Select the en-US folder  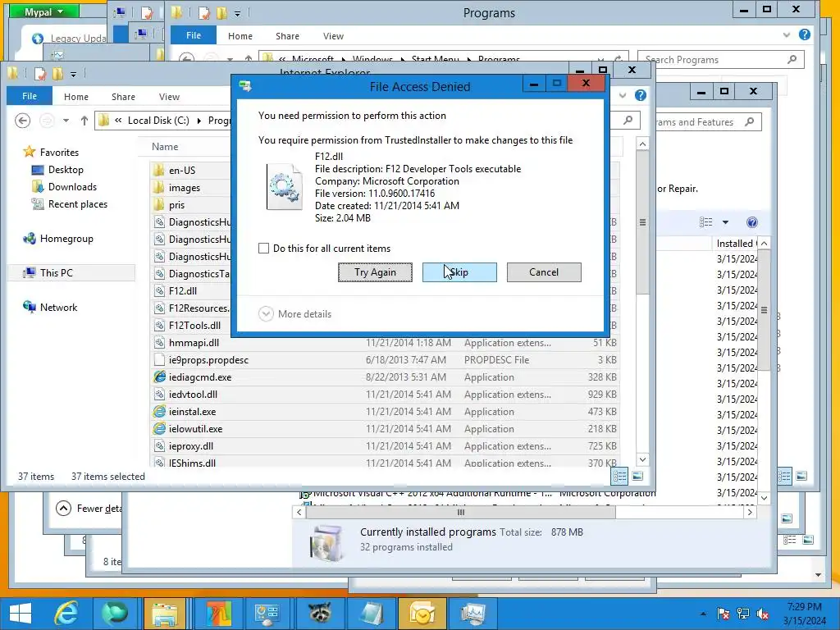click(182, 171)
